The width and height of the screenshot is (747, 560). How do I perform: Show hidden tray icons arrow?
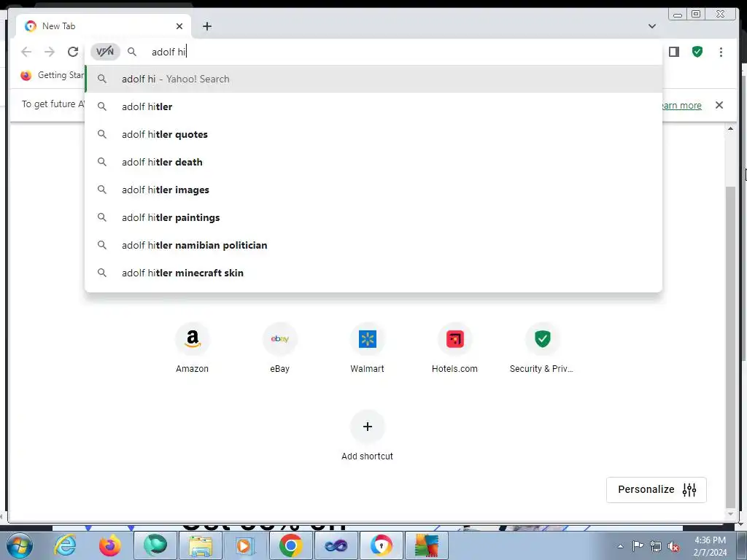coord(620,546)
